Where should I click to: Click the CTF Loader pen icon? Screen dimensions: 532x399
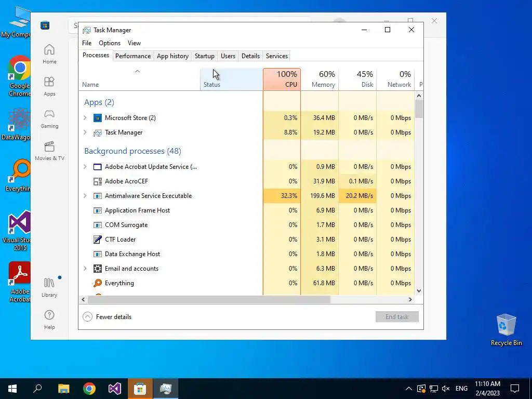pyautogui.click(x=97, y=240)
